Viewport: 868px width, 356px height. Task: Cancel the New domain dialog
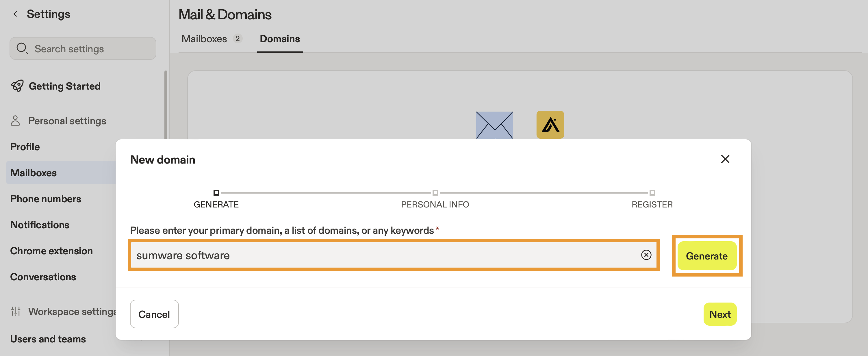(154, 314)
